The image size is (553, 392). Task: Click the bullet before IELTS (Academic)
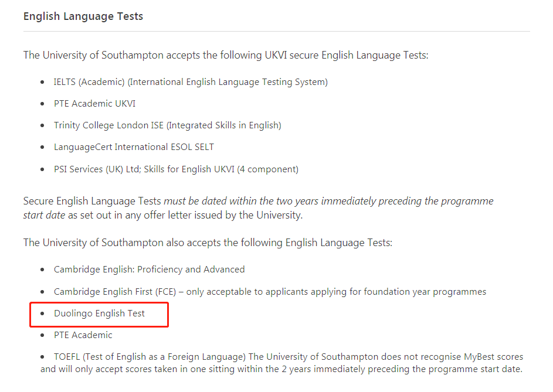click(x=42, y=82)
